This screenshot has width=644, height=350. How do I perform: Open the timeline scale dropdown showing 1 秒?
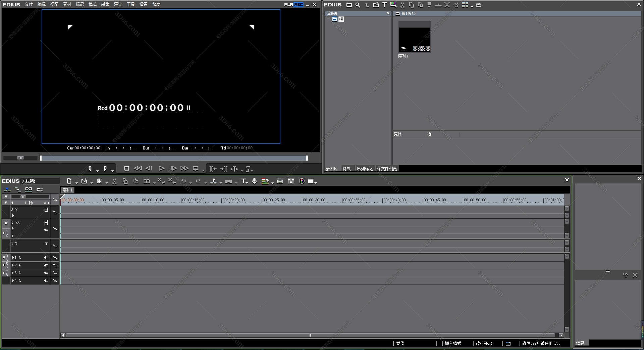tap(45, 203)
